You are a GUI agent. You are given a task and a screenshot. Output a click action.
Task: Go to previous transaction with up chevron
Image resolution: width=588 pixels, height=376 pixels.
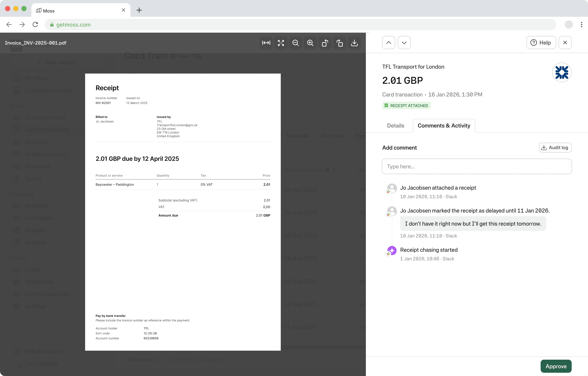point(389,43)
